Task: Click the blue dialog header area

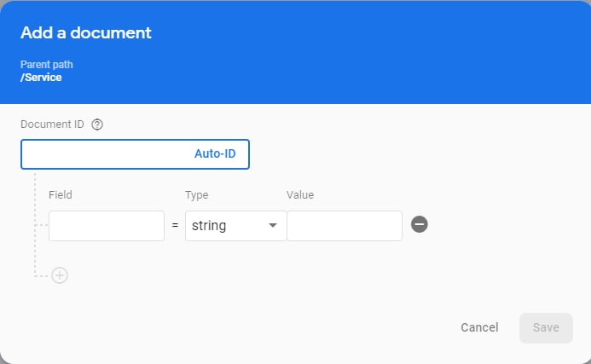Action: click(295, 52)
